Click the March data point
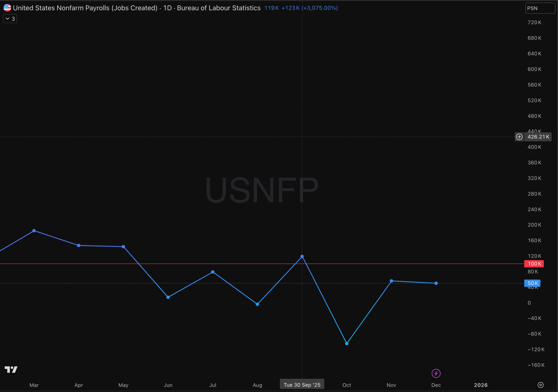The image size is (558, 392). coord(34,231)
